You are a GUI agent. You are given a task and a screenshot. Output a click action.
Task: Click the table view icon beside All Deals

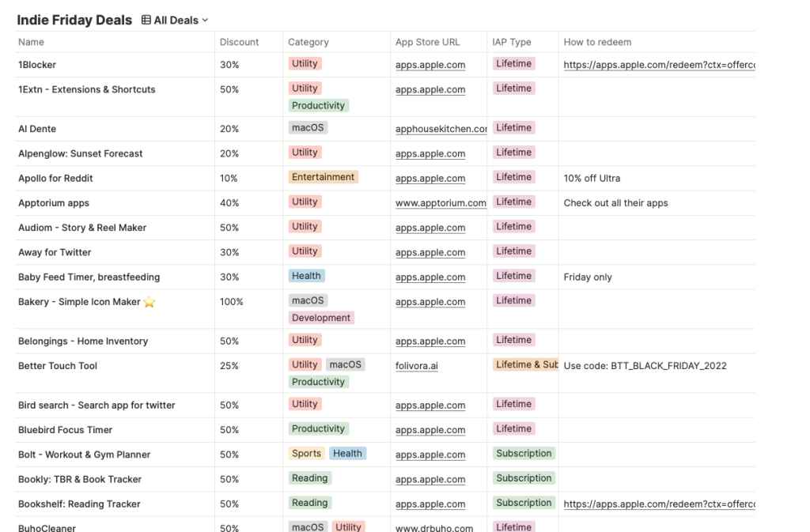[146, 21]
